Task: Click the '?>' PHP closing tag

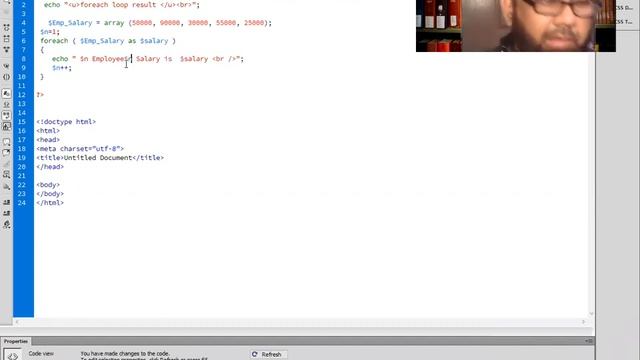Action: tap(40, 95)
